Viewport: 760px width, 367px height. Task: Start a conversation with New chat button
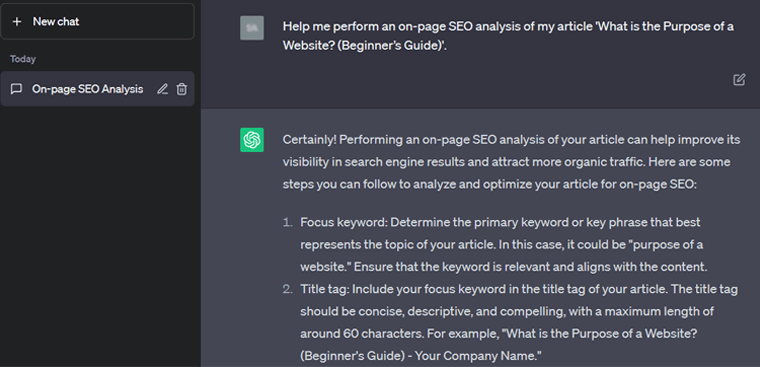pyautogui.click(x=97, y=21)
